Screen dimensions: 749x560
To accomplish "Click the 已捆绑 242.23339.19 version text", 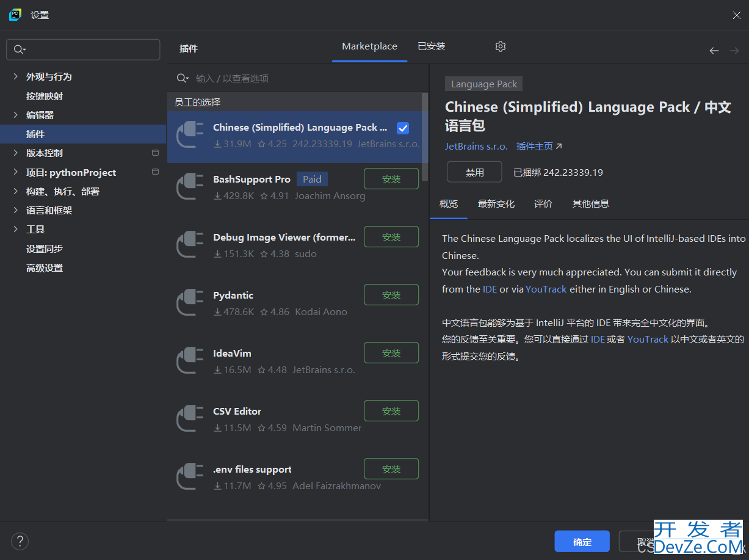I will point(558,172).
